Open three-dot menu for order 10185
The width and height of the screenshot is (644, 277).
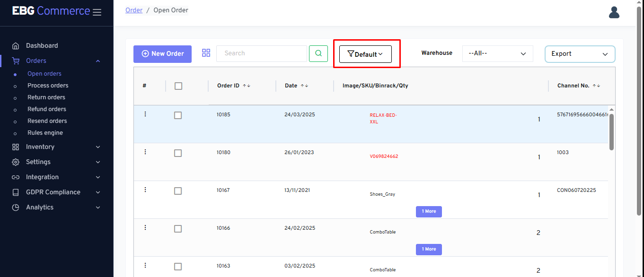pyautogui.click(x=145, y=114)
